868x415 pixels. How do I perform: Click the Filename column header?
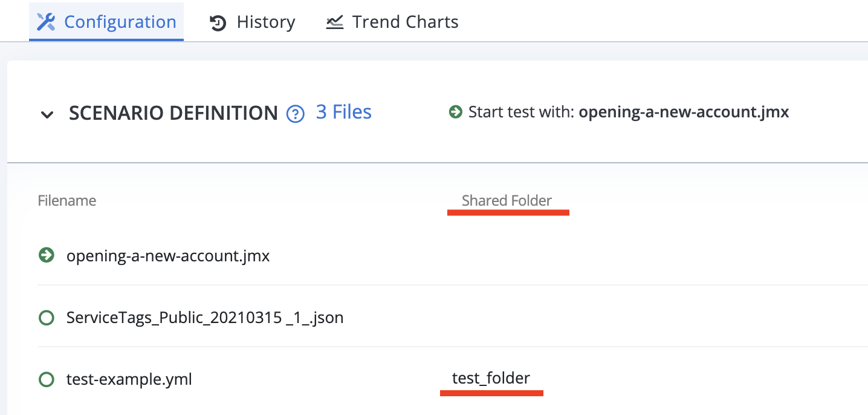66,200
